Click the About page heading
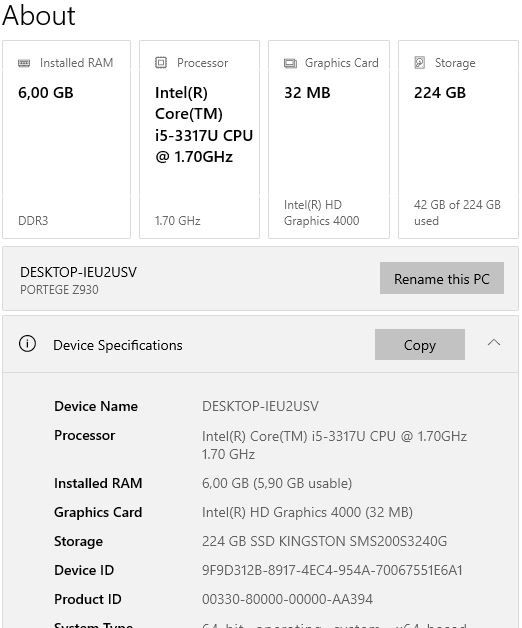Screen dimensions: 522x628 39,16
